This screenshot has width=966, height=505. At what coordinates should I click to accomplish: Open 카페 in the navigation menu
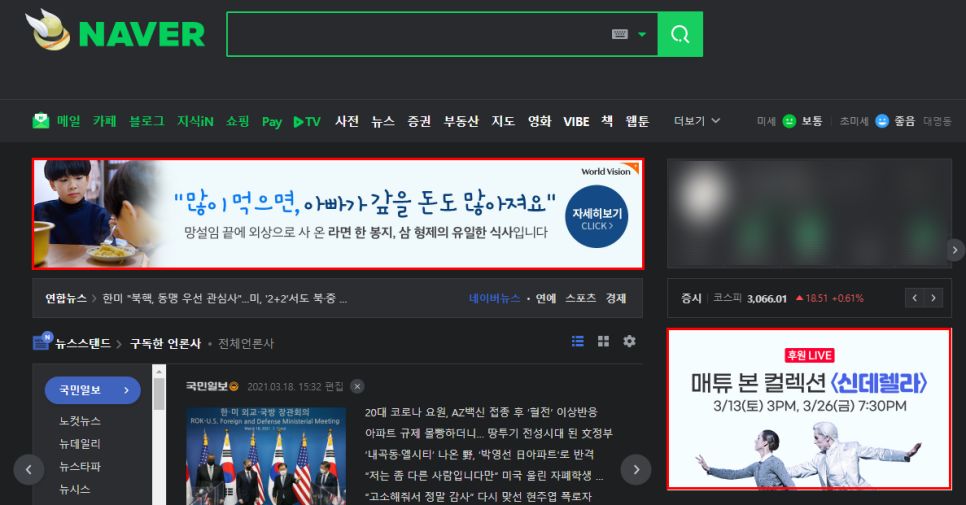click(x=105, y=121)
